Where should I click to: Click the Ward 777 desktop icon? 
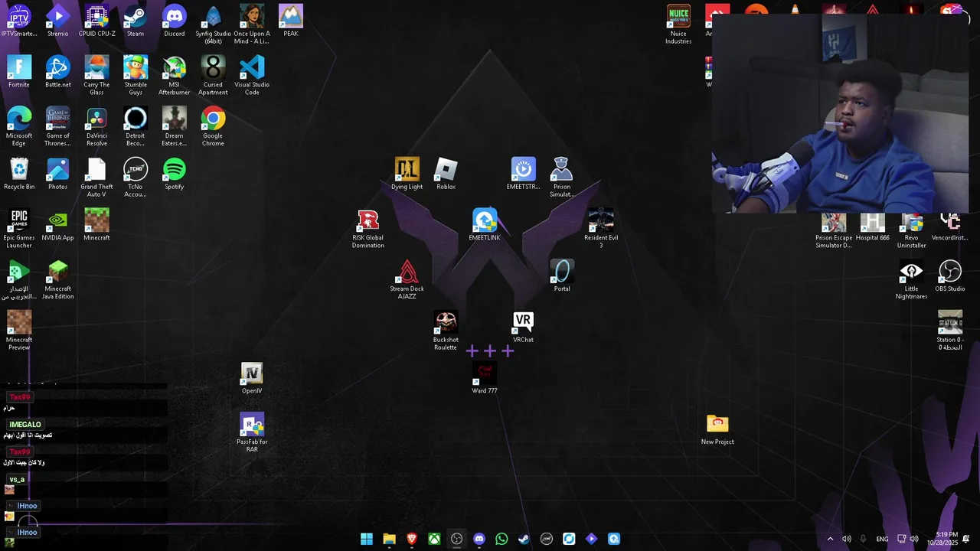point(485,378)
